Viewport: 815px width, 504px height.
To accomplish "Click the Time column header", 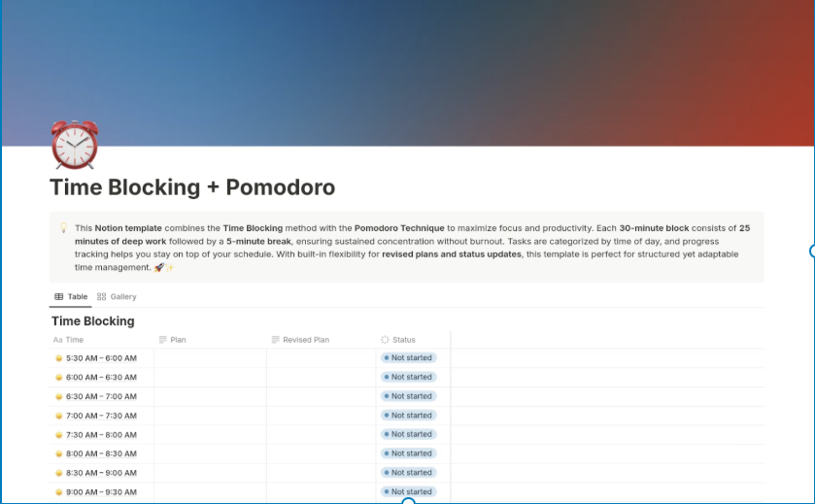I will coord(68,340).
